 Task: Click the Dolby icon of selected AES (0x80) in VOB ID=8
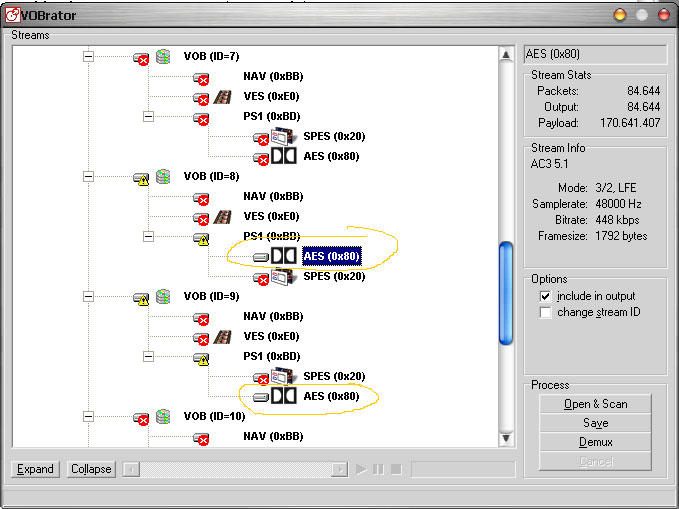[284, 256]
